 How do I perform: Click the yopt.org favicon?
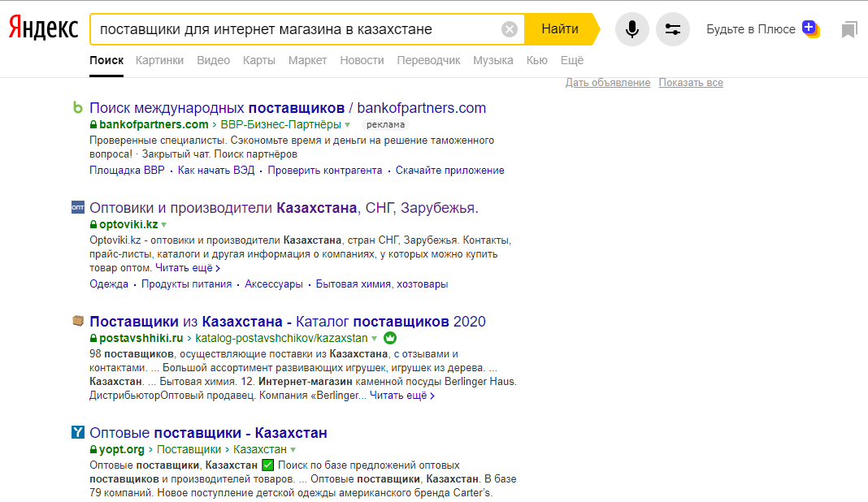point(78,432)
